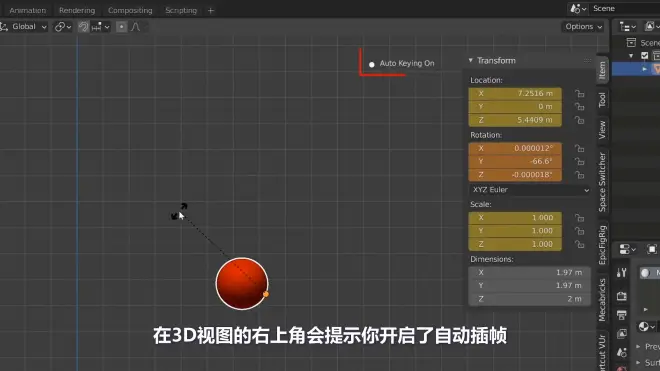Open the Mecabricks sidebar tab

coord(602,300)
